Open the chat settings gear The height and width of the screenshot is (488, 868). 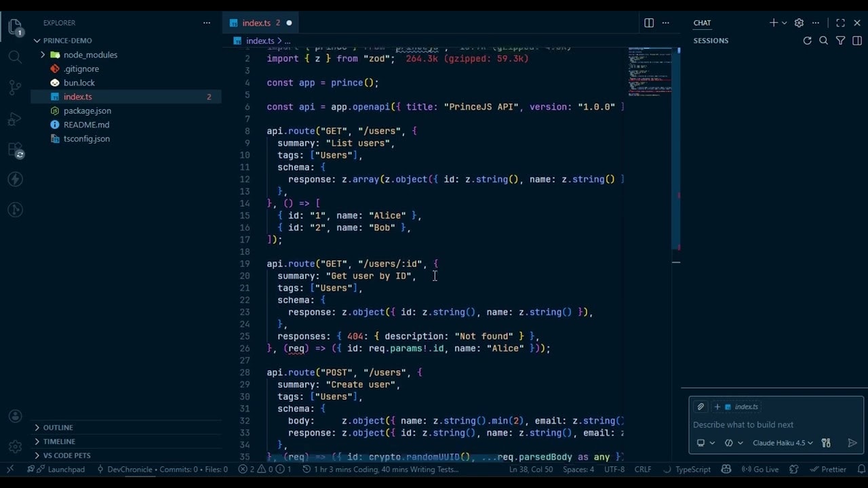(x=799, y=23)
